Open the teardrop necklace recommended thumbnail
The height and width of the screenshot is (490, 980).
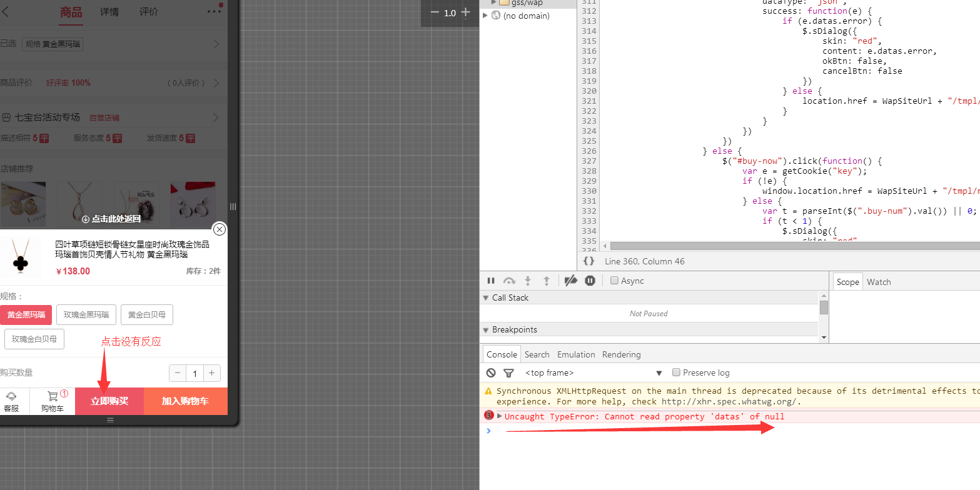pos(79,204)
